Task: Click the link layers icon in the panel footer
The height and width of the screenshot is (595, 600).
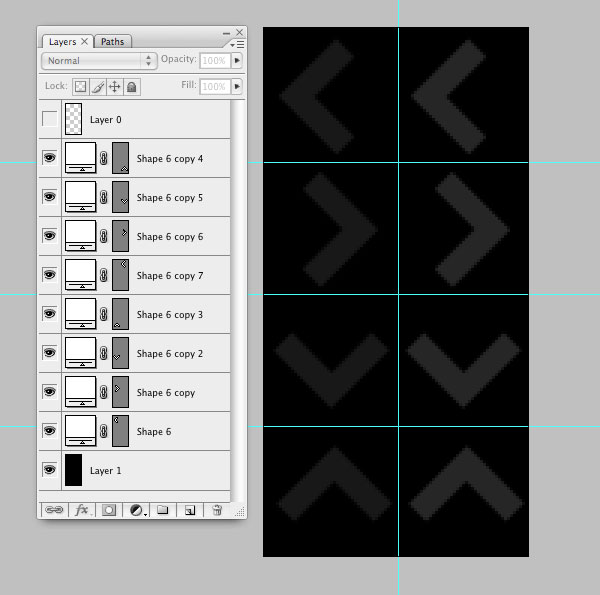Action: [54, 510]
